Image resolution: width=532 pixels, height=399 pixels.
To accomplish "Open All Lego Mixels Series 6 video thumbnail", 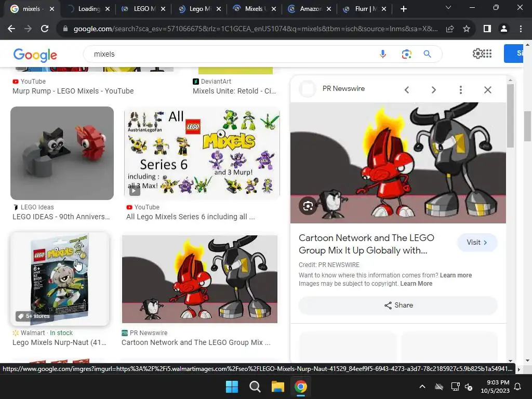I will 202,153.
